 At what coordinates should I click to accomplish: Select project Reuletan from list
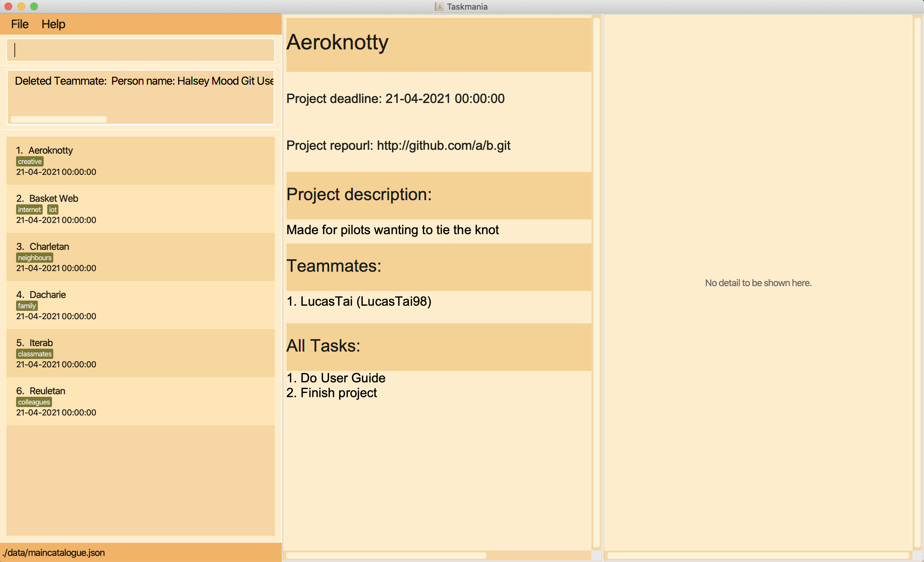[x=141, y=401]
